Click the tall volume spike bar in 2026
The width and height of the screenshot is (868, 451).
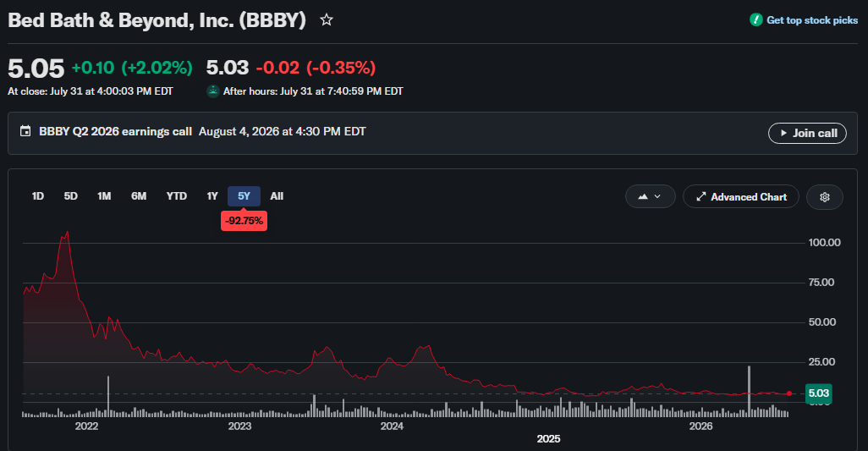point(749,391)
